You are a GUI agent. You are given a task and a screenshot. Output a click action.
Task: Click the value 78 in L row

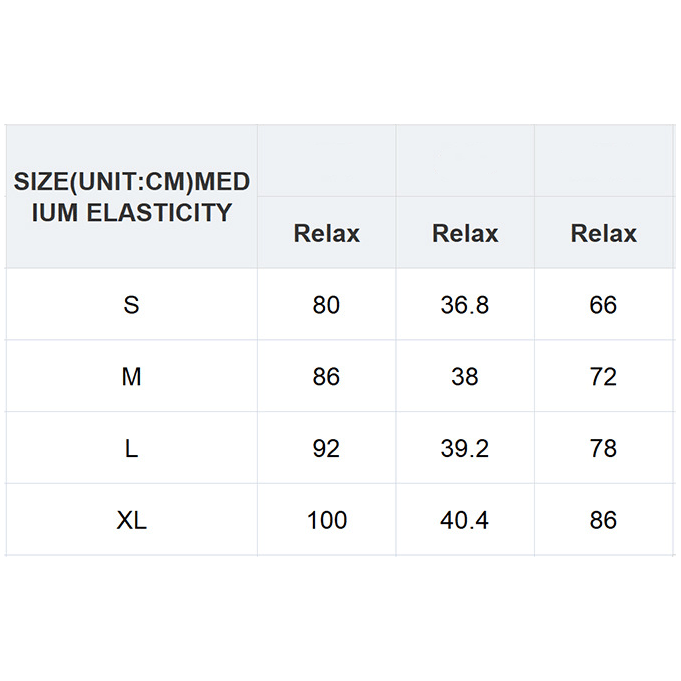(x=603, y=449)
